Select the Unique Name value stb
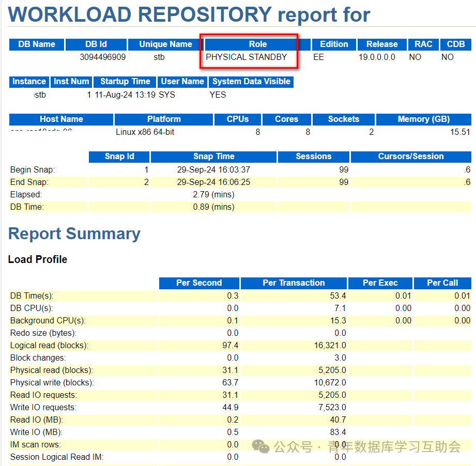This screenshot has height=466, width=476. click(159, 57)
